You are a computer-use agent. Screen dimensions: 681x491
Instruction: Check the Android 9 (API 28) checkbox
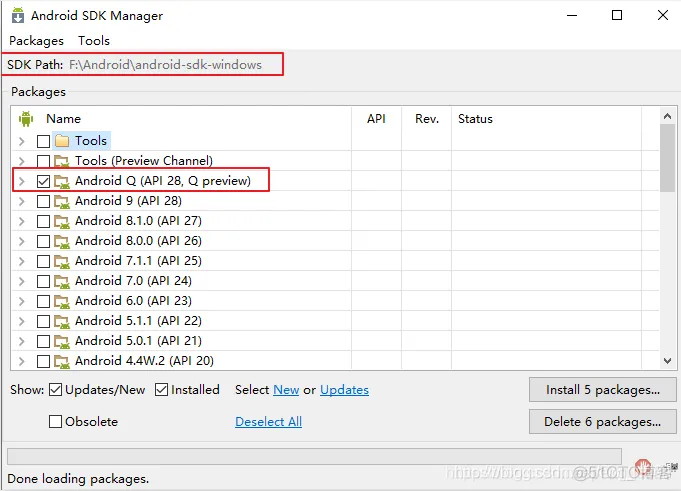click(43, 201)
